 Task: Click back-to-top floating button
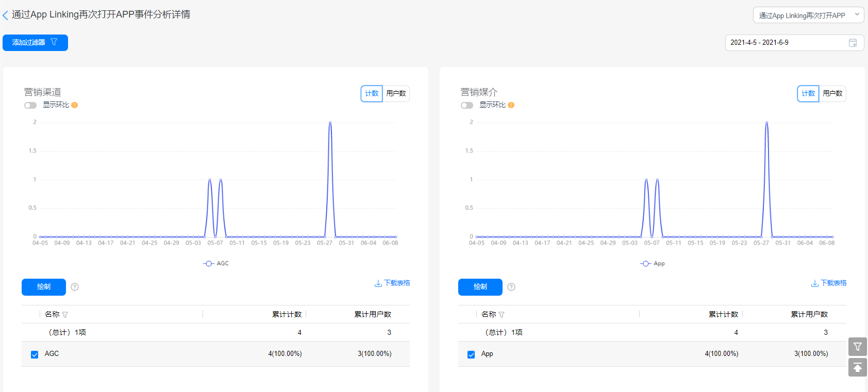pyautogui.click(x=858, y=368)
